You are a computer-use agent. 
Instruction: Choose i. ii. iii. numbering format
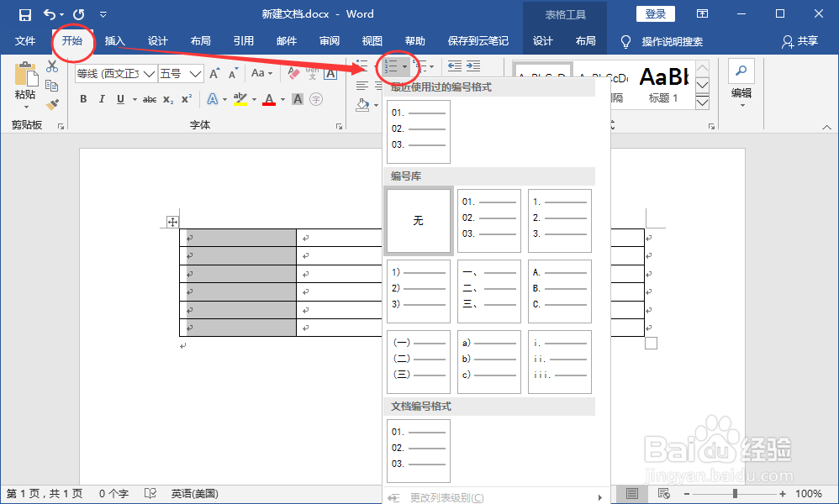tap(560, 362)
